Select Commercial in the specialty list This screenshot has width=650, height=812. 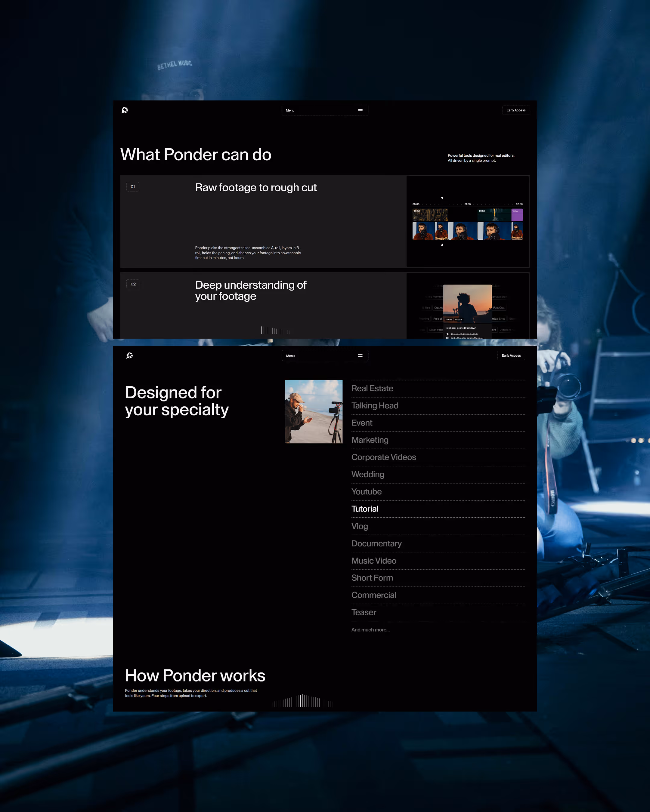click(x=374, y=595)
